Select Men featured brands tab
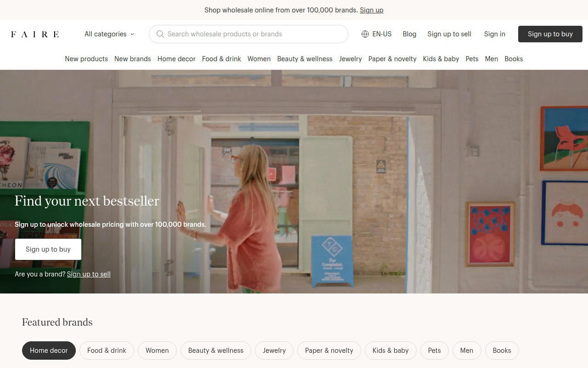588x368 pixels. tap(467, 351)
